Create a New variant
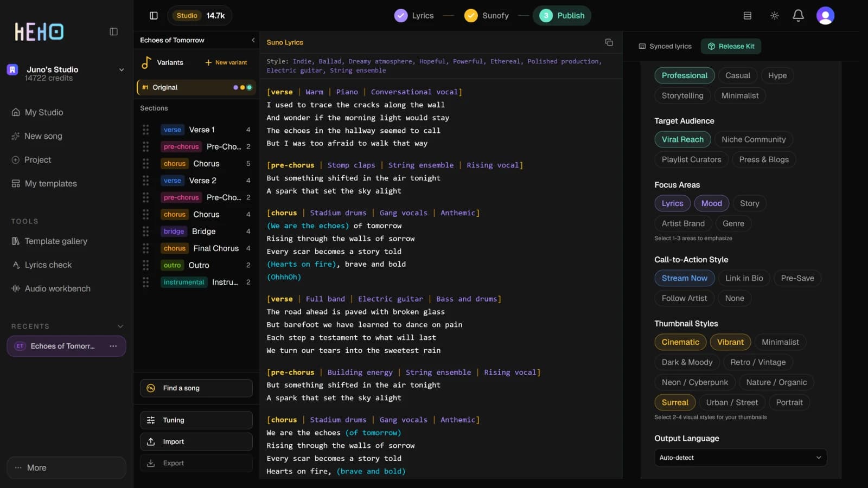 point(226,62)
